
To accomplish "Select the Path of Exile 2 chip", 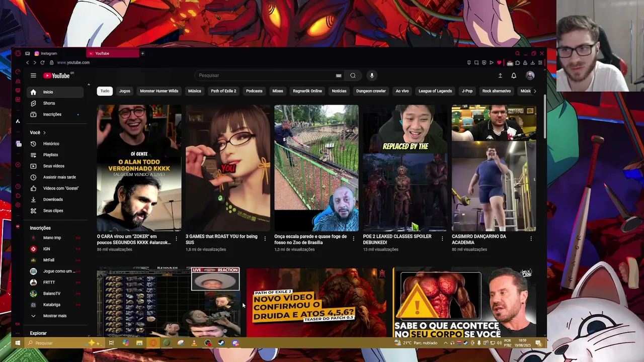I will click(223, 91).
